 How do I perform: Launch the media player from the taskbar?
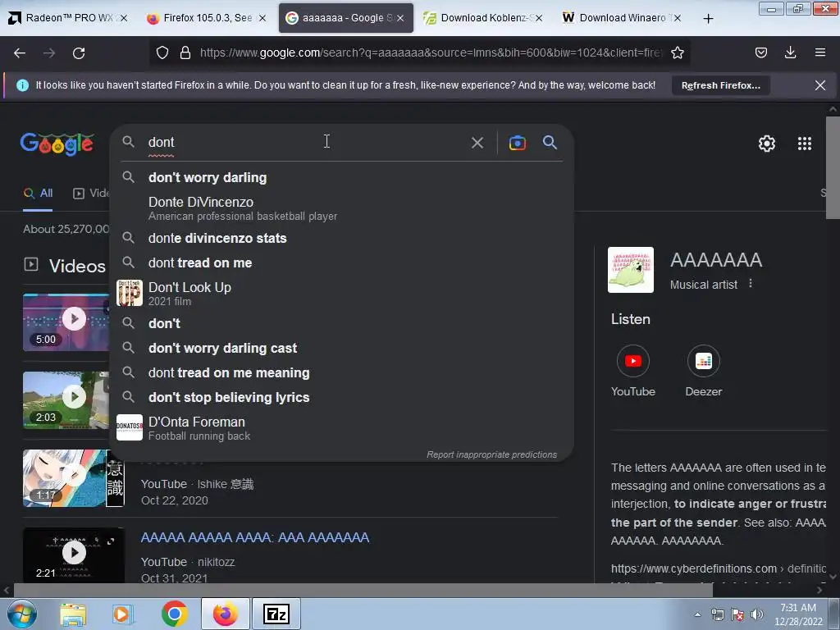coord(121,614)
